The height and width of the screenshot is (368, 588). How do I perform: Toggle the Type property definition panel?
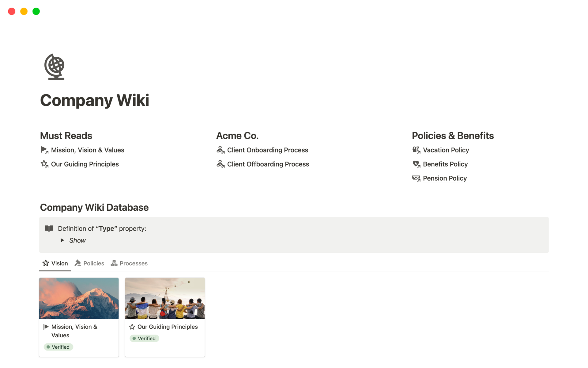(63, 240)
